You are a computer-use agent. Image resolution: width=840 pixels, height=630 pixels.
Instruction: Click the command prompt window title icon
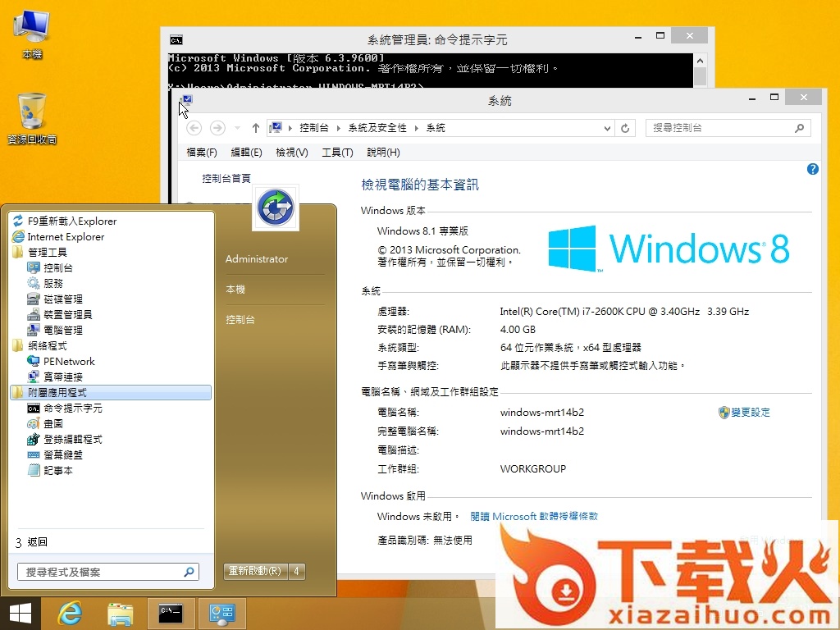pos(176,40)
